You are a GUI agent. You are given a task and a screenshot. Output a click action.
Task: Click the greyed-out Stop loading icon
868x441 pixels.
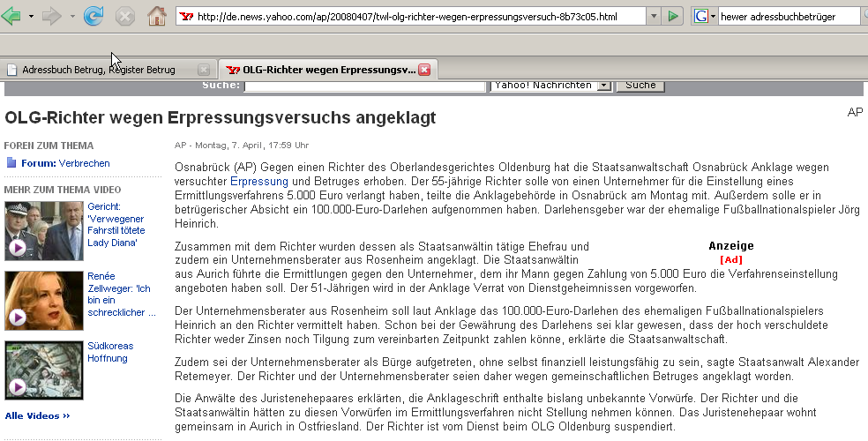point(125,16)
